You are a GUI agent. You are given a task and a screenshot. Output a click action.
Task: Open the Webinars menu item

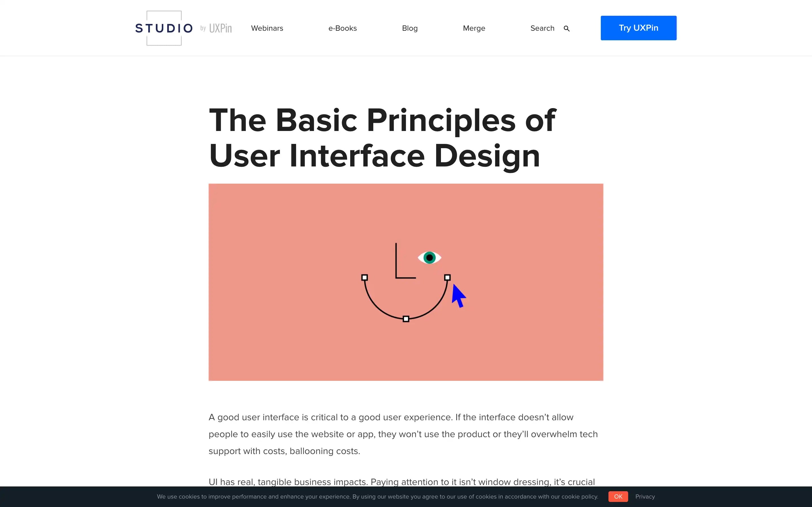(267, 28)
